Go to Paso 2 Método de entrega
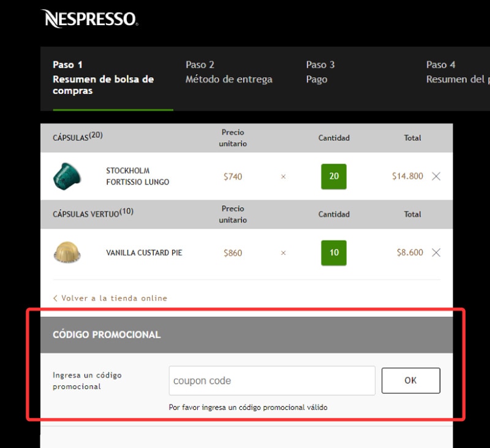The width and height of the screenshot is (490, 448). point(228,72)
